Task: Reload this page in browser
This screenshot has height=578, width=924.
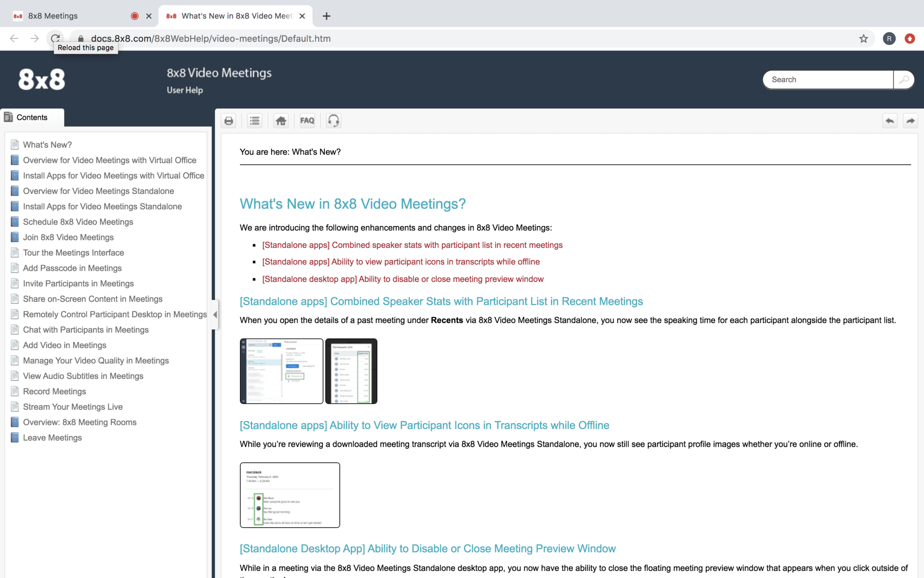Action: [55, 38]
